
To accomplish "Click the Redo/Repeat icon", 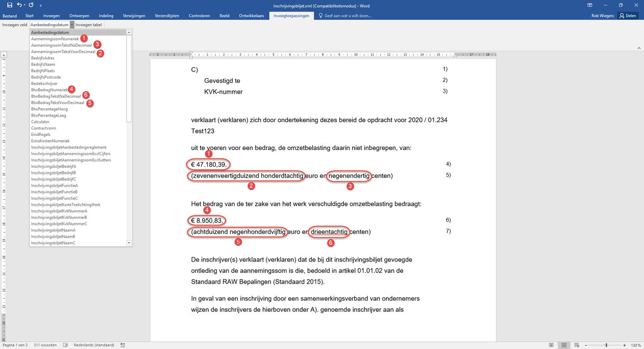I will (x=31, y=5).
